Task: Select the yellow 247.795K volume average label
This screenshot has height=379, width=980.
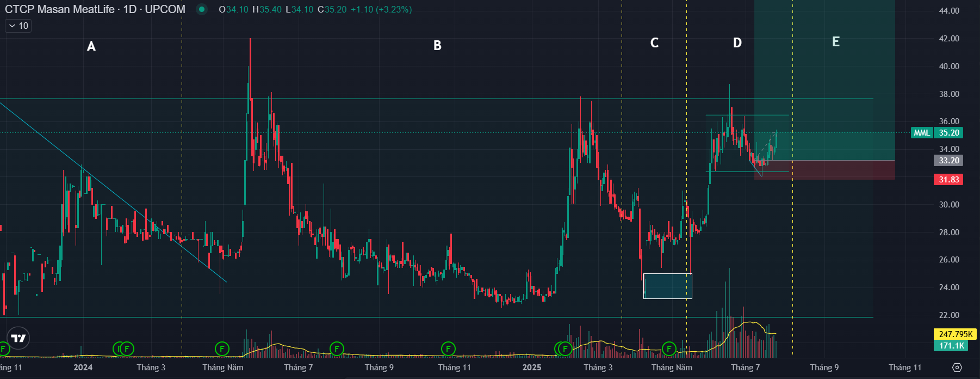Action: pos(956,334)
